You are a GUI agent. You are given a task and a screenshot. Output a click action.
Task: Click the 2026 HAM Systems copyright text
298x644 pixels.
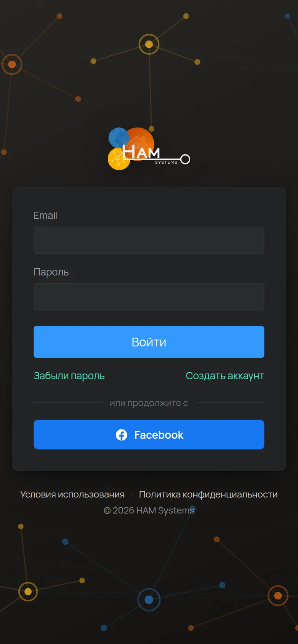(149, 510)
